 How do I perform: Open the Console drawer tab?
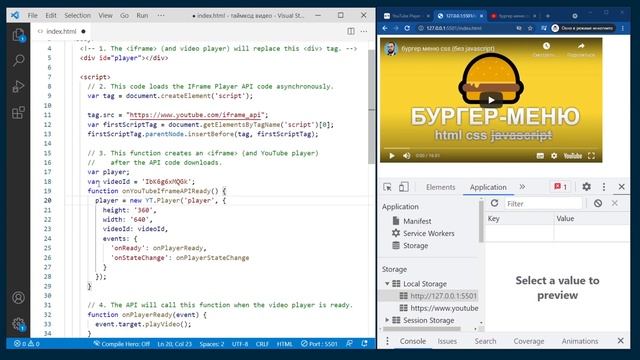point(413,341)
